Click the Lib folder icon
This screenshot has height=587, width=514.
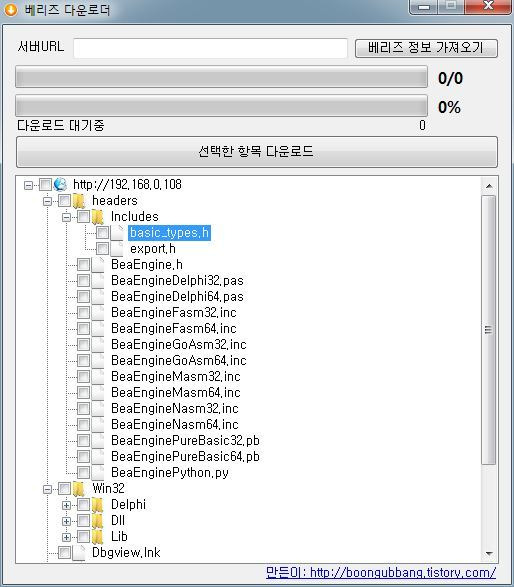pyautogui.click(x=98, y=537)
